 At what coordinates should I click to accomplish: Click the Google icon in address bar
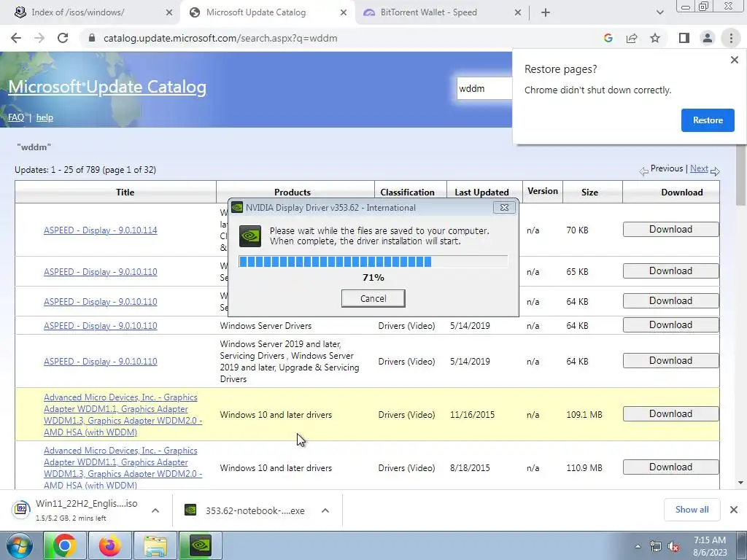(x=608, y=38)
